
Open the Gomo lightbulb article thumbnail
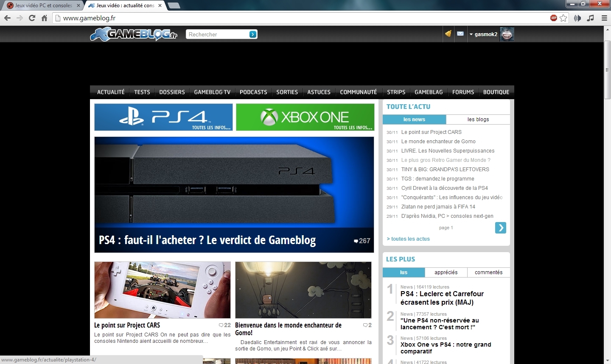[x=303, y=290]
